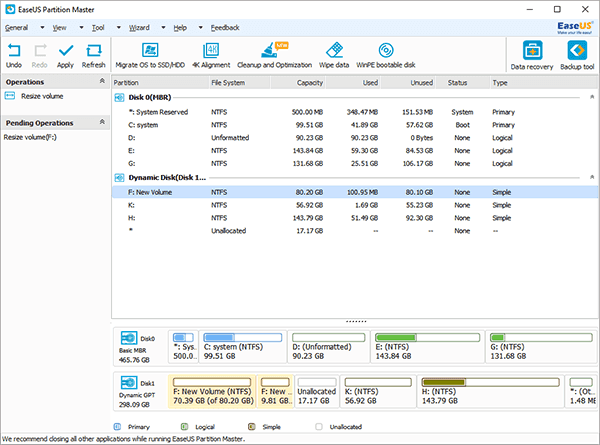Launch the Backup tool
This screenshot has height=445, width=600.
(577, 50)
